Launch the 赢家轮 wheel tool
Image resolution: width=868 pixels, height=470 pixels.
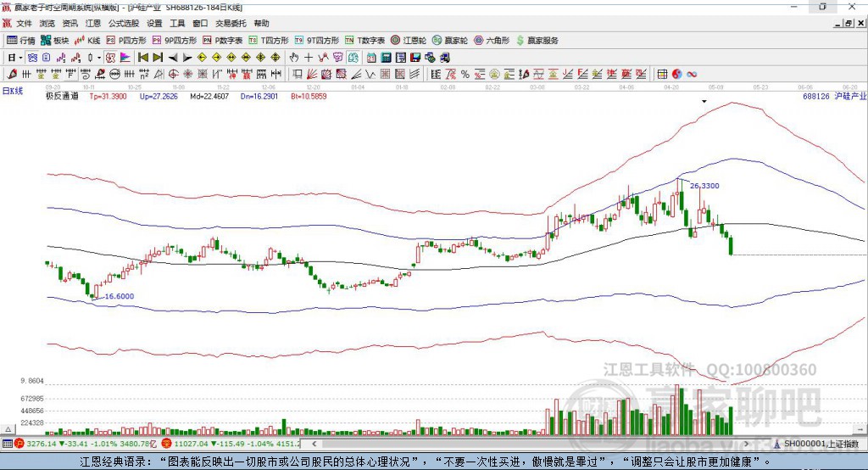coord(450,41)
